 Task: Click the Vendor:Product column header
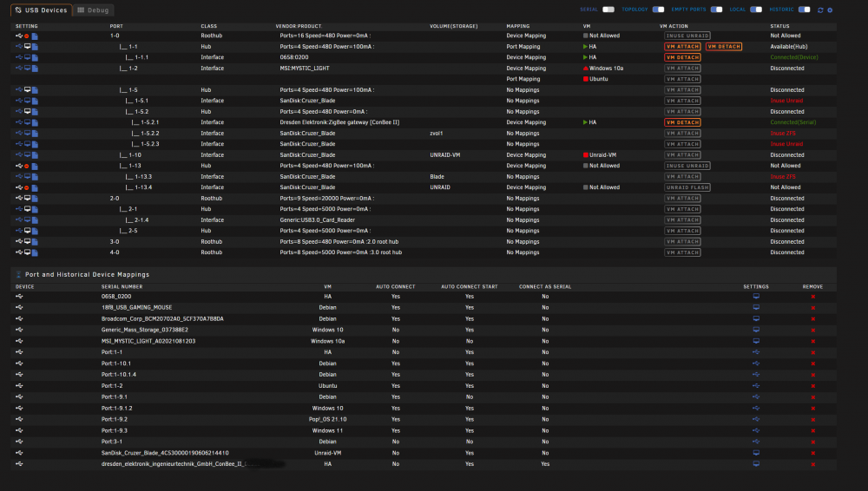coord(299,26)
